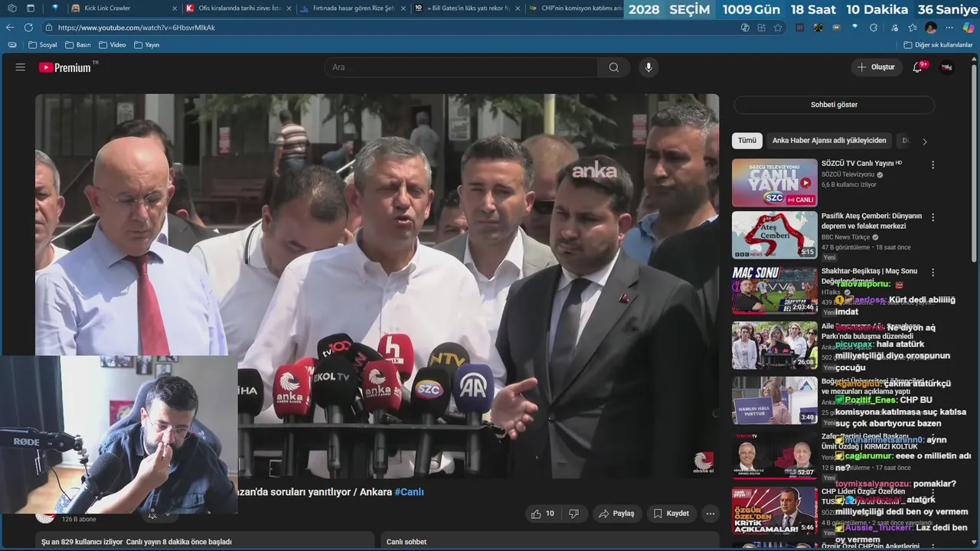Open Ümit Özdağ Kırmızı Koltuk thumbnail

774,455
